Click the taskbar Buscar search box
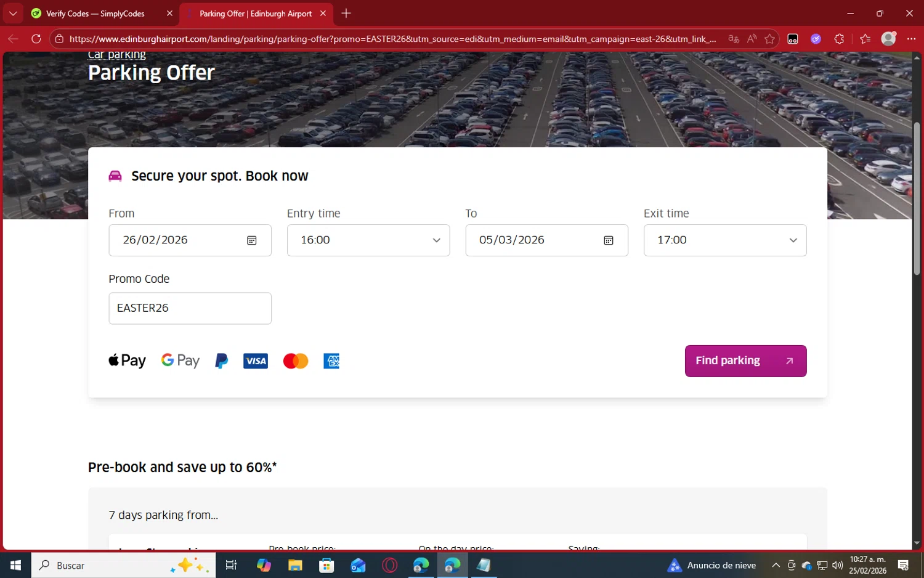 click(123, 565)
